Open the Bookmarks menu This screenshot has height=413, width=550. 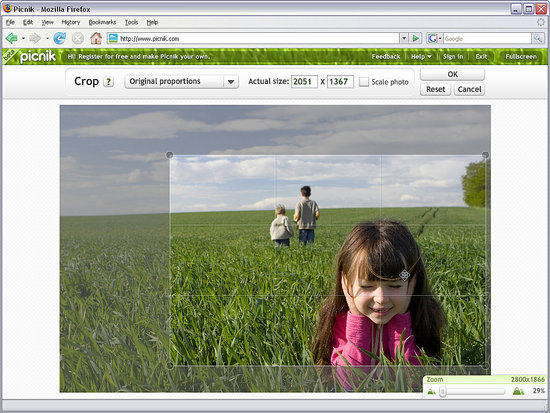tap(102, 22)
